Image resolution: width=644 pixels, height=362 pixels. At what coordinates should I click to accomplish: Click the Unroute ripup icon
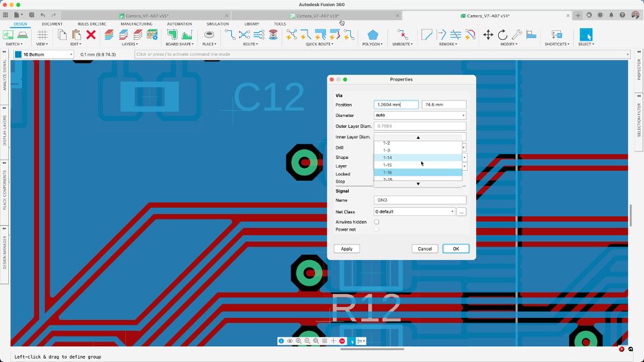pos(402,35)
